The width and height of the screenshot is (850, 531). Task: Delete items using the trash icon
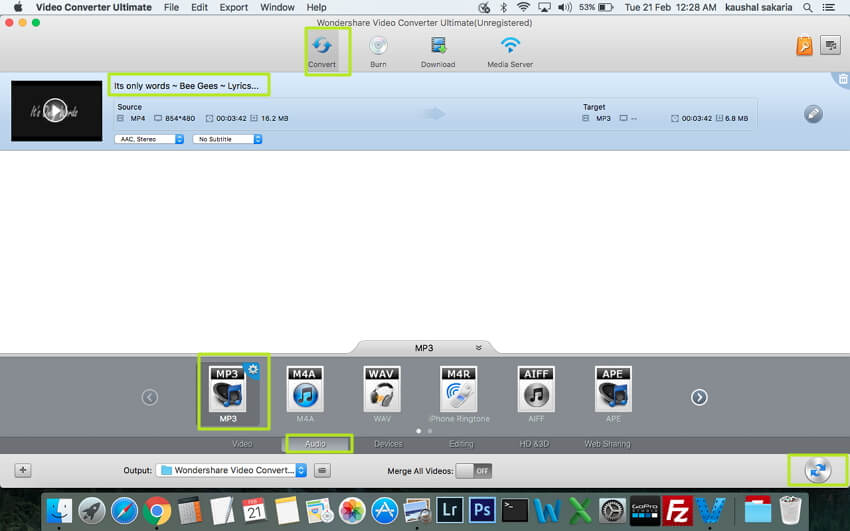843,80
